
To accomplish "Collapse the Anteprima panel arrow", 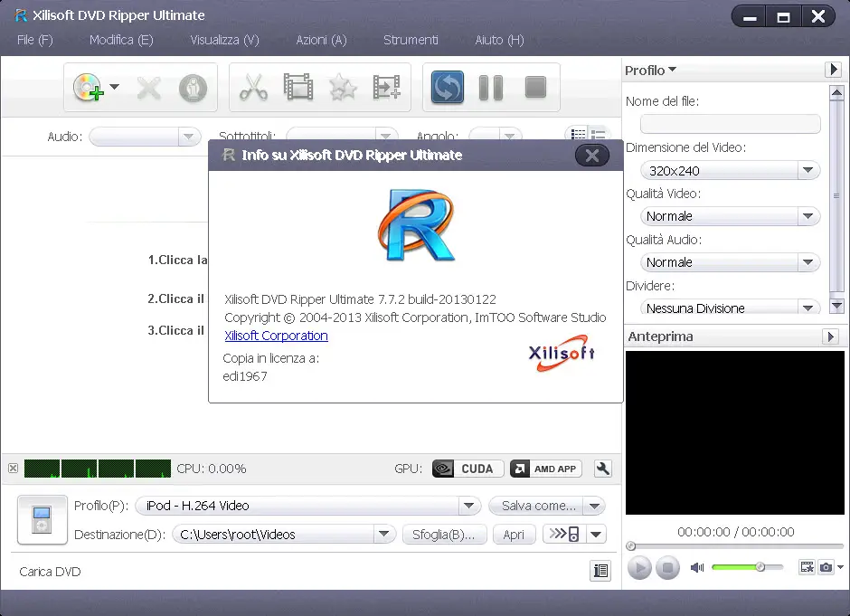I will [830, 336].
